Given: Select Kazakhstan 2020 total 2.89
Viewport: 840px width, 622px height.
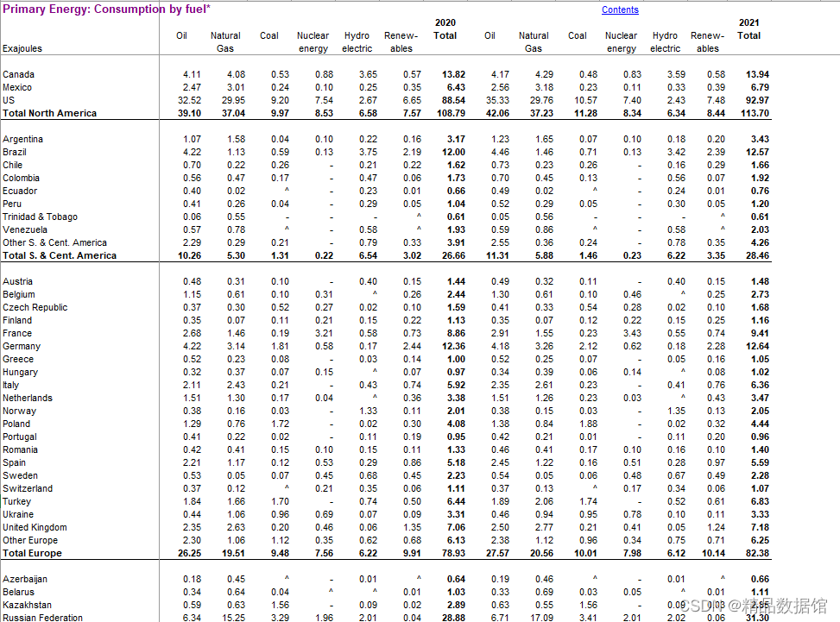Looking at the screenshot, I should click(x=457, y=605).
